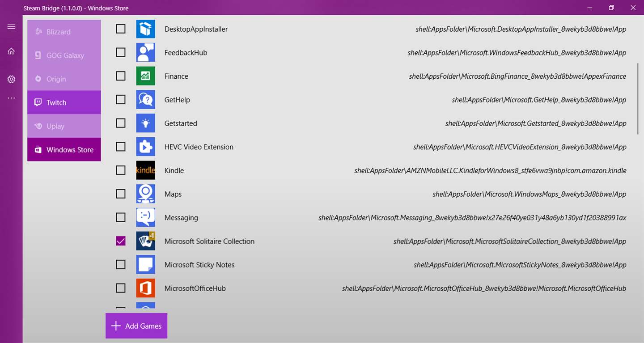Check the Kindle checkbox

pos(121,170)
